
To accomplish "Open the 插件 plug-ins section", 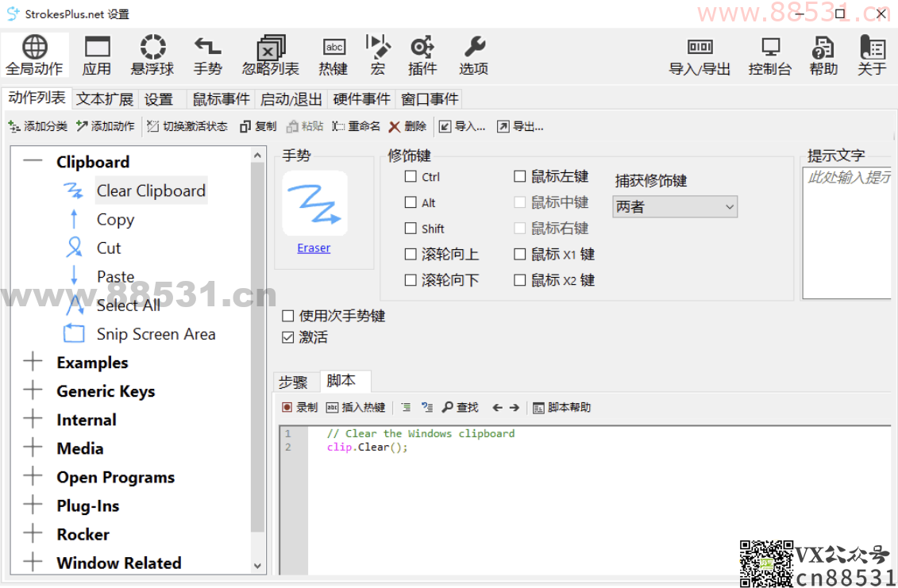I will click(422, 56).
